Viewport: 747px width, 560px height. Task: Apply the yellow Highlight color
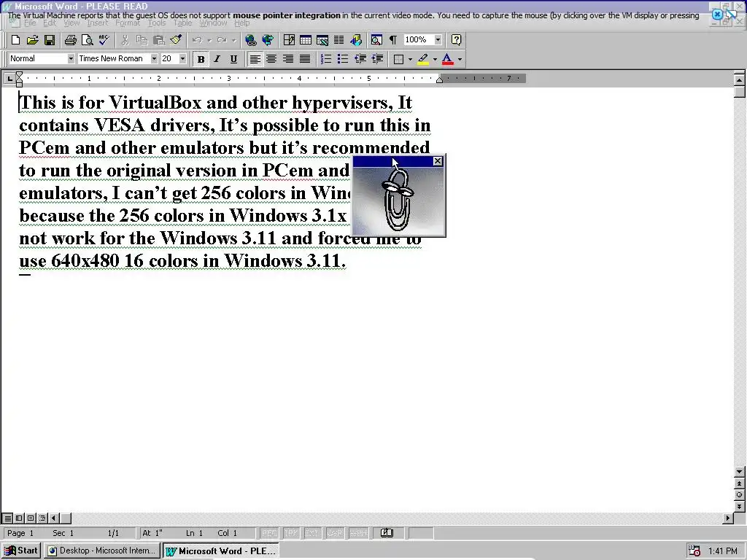pos(423,59)
